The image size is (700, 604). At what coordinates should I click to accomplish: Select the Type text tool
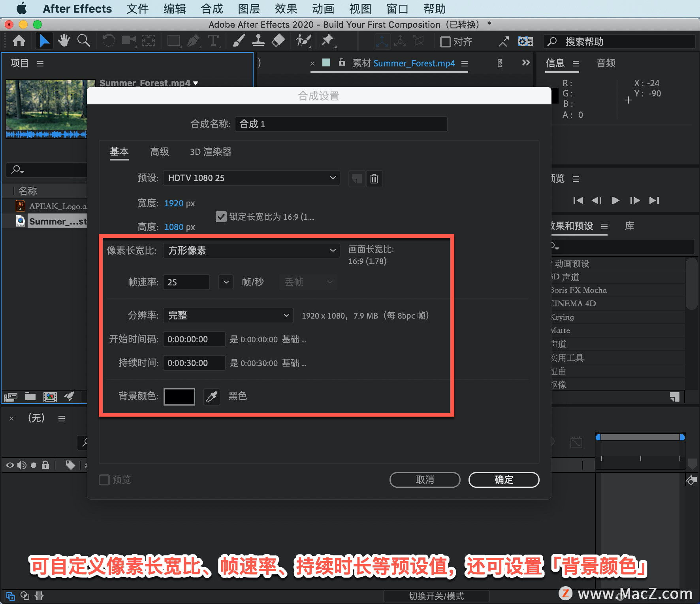(213, 41)
